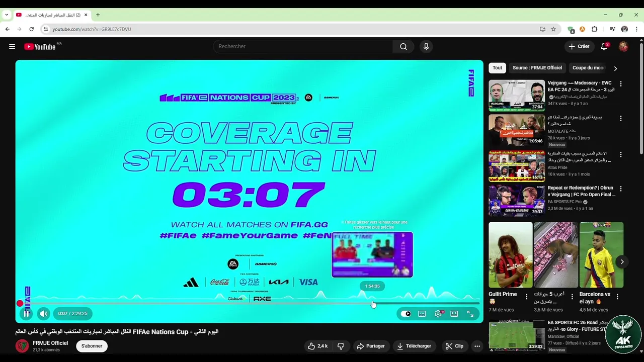Mute the video volume

coord(44,314)
